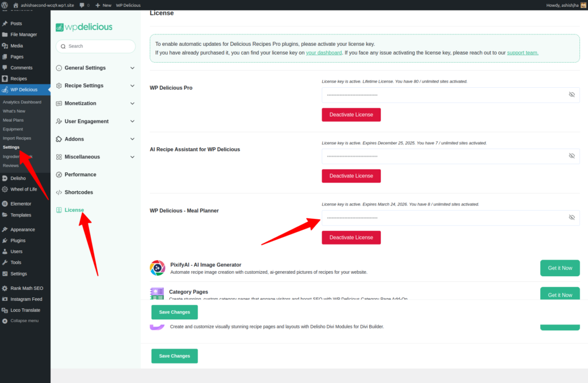The width and height of the screenshot is (588, 383).
Task: Click the Loco Translate sidebar icon
Action: [x=5, y=310]
